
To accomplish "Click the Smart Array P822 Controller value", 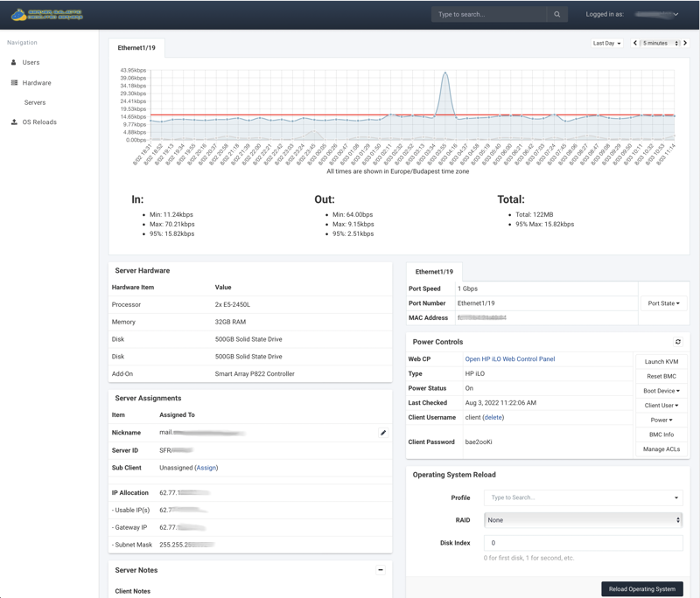I will (x=255, y=373).
